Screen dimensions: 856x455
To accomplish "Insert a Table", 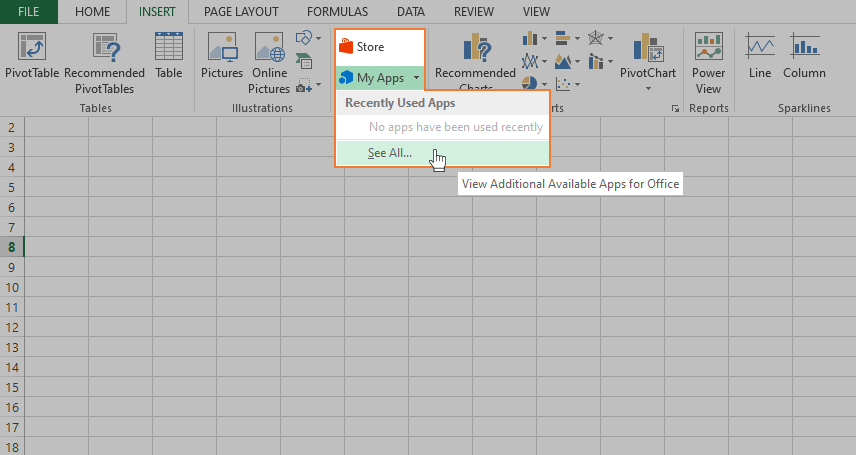I will pos(168,56).
